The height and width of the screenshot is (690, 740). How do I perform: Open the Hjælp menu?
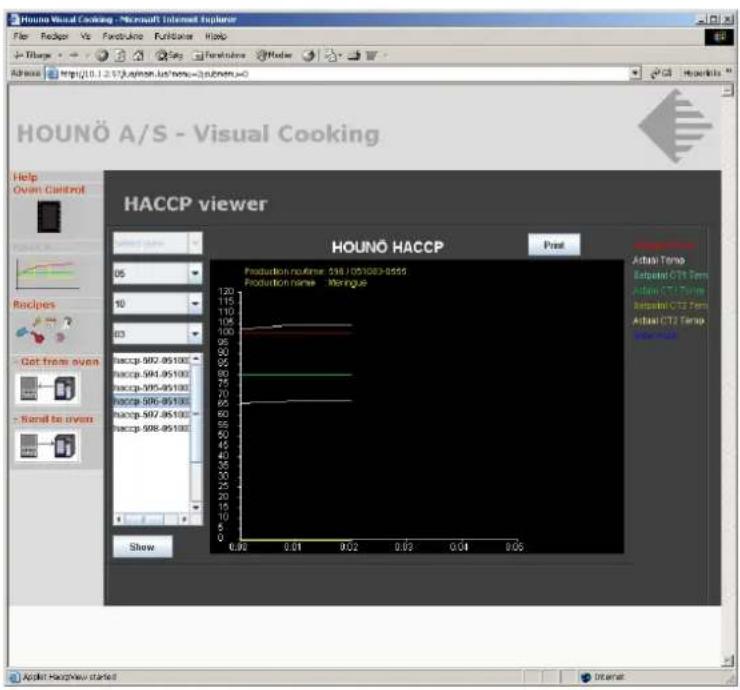(x=216, y=36)
